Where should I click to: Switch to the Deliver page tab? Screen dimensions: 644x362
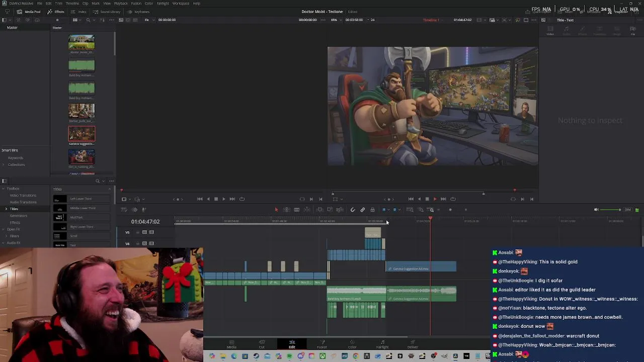[x=413, y=344]
